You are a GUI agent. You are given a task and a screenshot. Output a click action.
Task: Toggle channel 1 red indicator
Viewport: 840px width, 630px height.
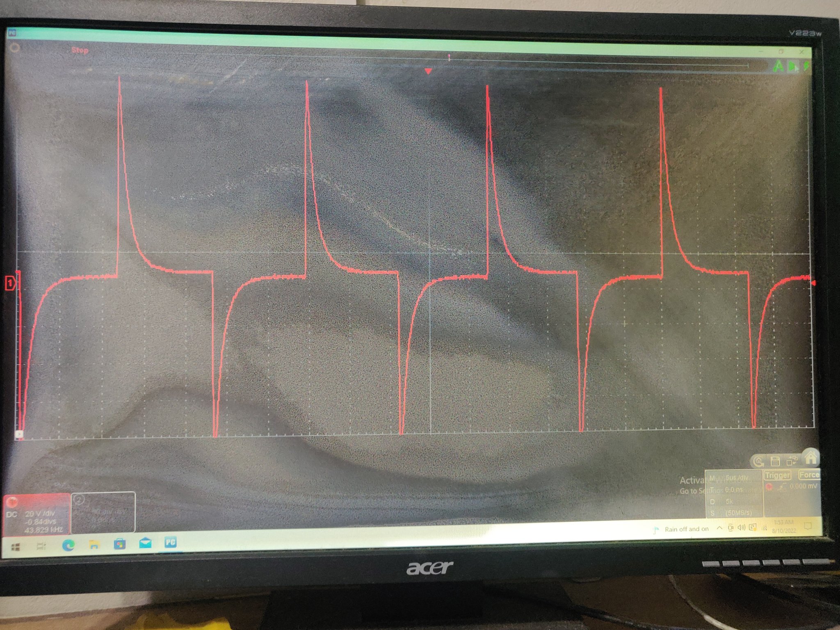12,503
